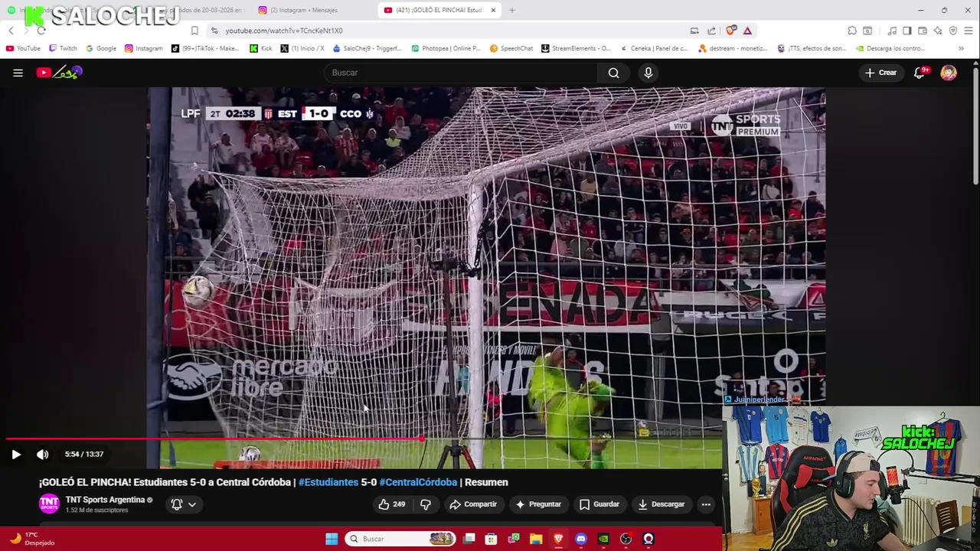Mute the video volume
980x551 pixels.
coord(43,454)
